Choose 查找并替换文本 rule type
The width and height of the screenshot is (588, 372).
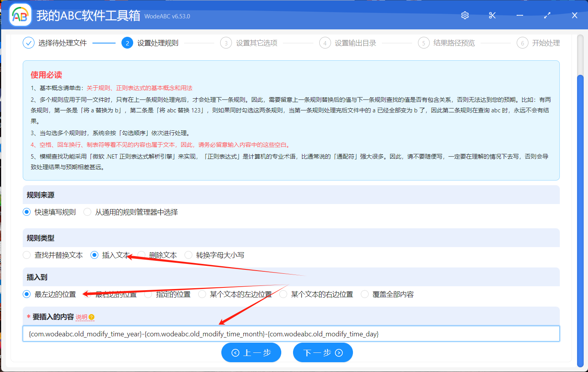click(27, 255)
